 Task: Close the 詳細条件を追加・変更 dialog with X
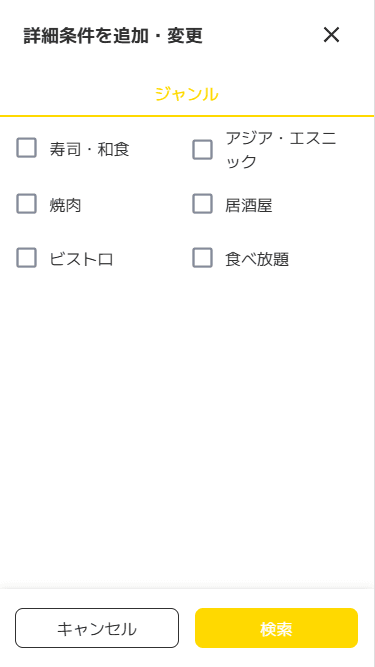[x=331, y=35]
